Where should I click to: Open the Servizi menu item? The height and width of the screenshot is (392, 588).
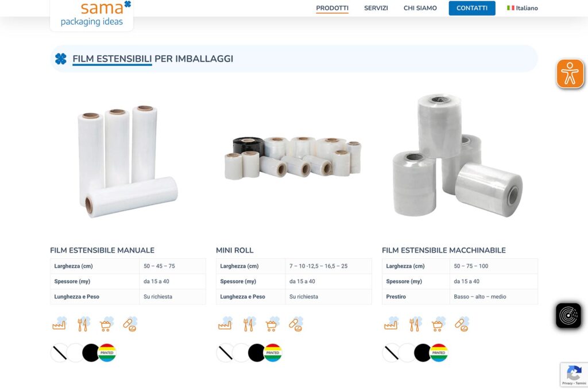point(376,8)
